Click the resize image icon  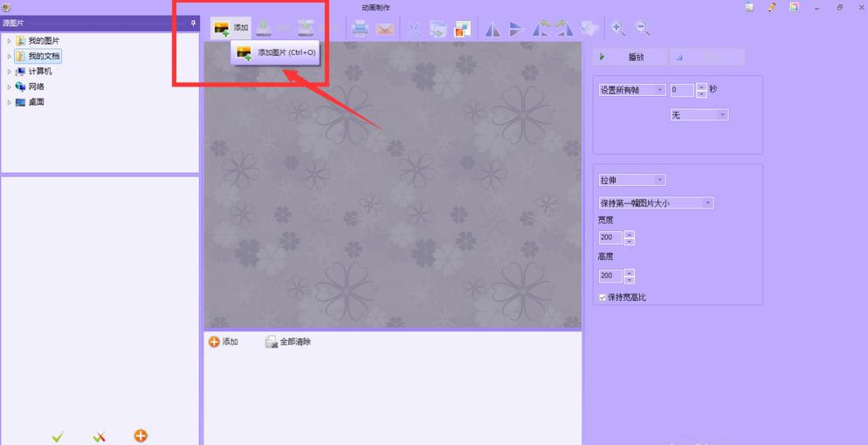pos(462,29)
